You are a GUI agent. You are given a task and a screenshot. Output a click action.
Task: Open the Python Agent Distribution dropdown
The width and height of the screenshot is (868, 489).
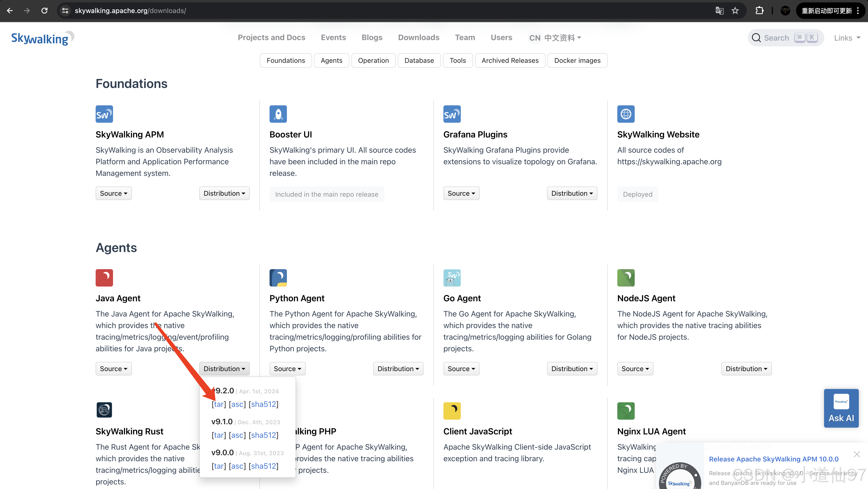[x=398, y=368]
